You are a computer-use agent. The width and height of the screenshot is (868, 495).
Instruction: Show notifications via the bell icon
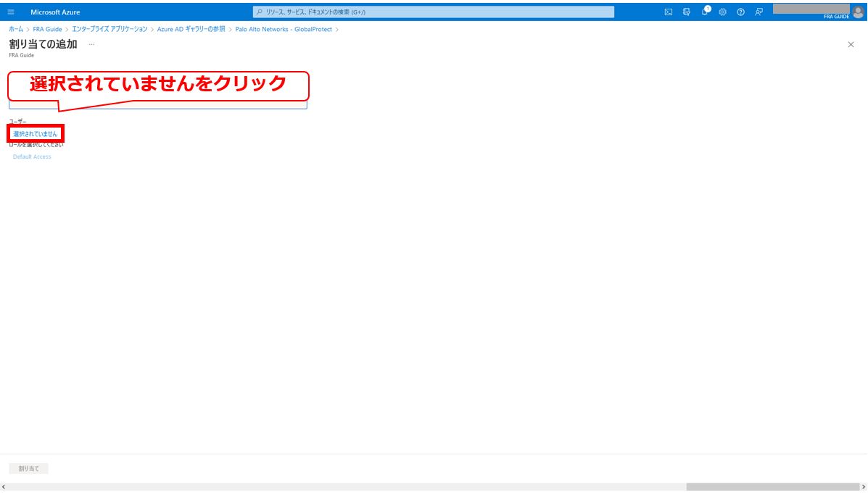(x=705, y=11)
